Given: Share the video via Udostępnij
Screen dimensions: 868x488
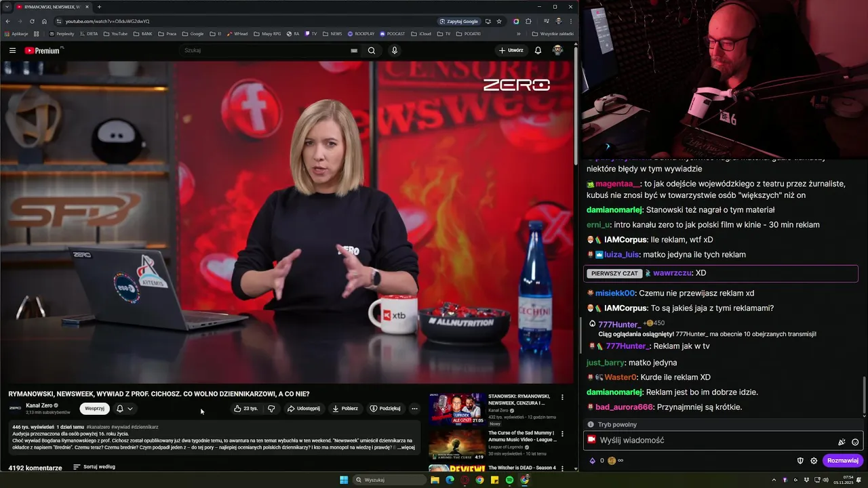Looking at the screenshot, I should coord(303,409).
